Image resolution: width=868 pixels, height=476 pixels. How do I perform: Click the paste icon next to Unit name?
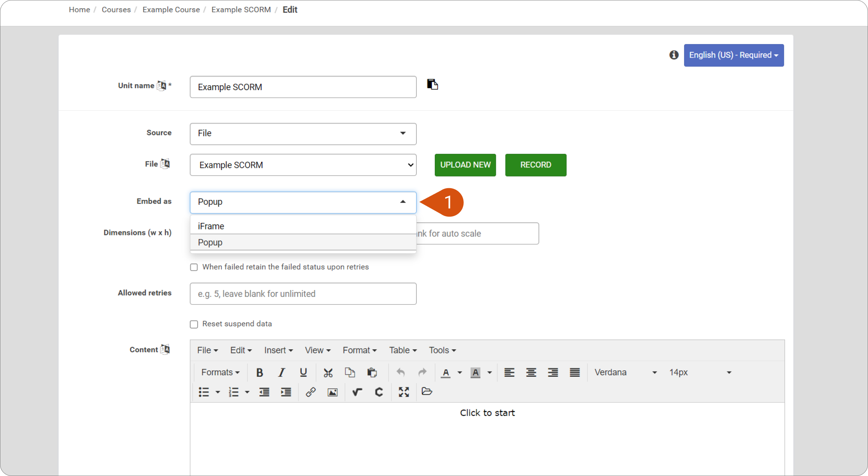[x=432, y=84]
